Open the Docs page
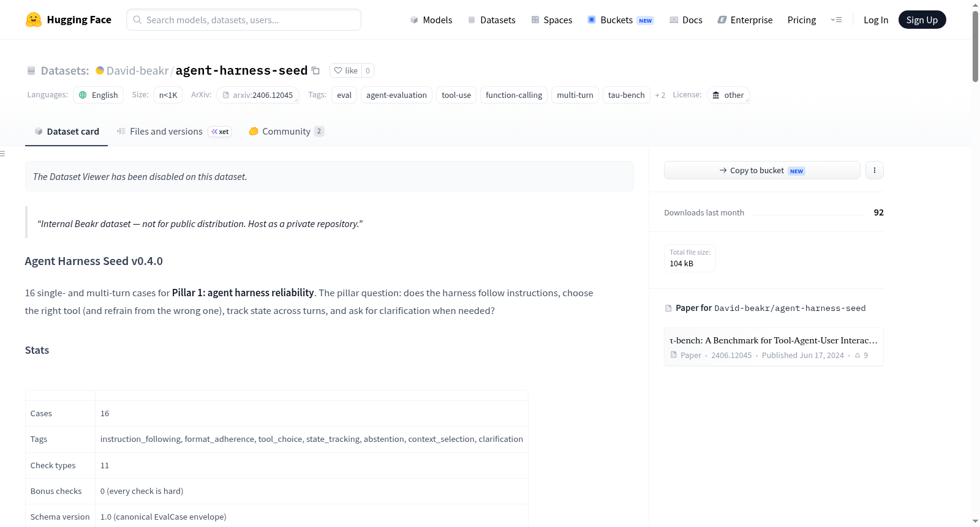The image size is (980, 527). [686, 20]
